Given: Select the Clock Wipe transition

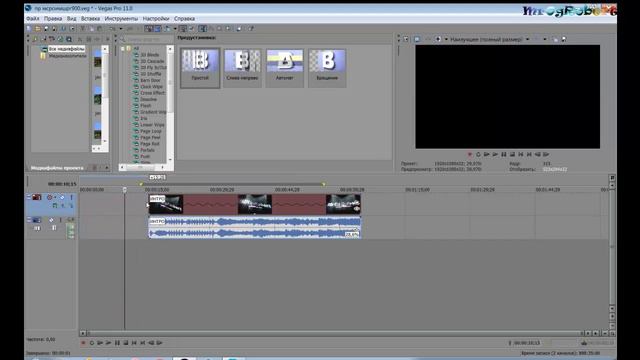Looking at the screenshot, I should tap(151, 87).
